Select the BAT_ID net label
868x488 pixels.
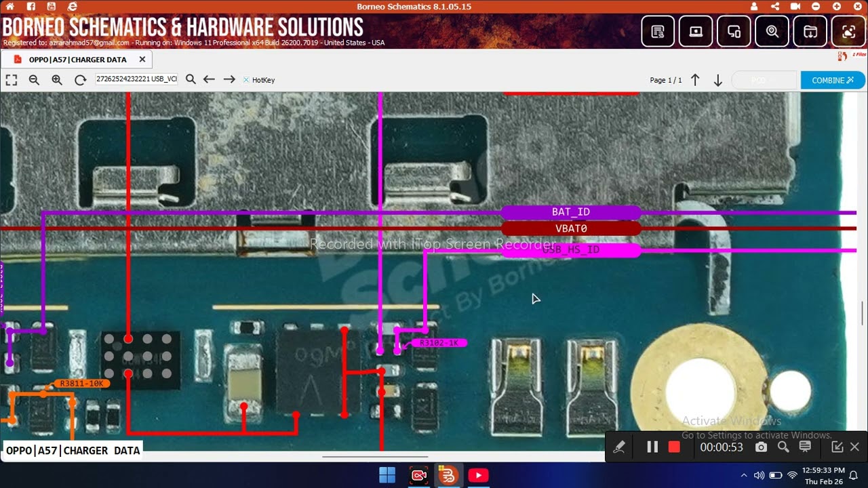coord(571,212)
